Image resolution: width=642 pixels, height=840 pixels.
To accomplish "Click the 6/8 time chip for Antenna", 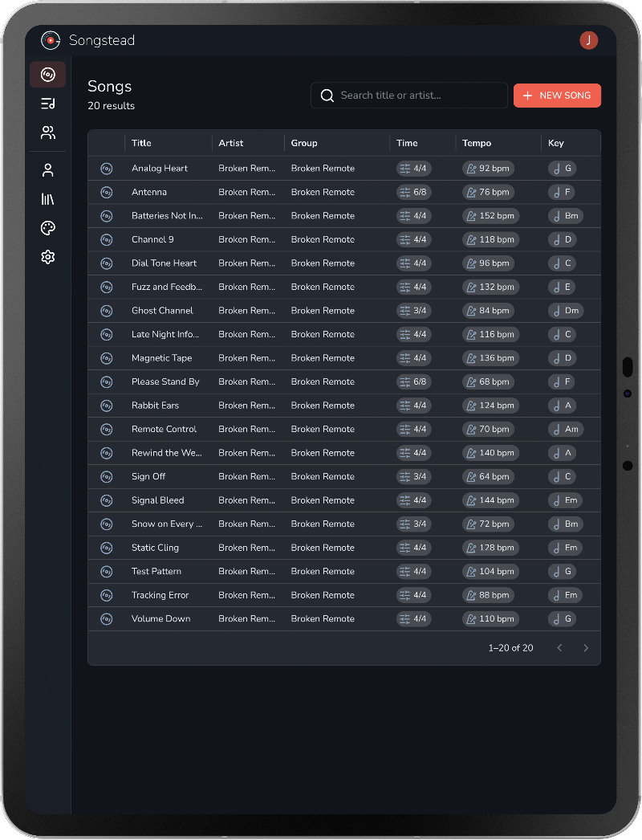I will point(414,192).
